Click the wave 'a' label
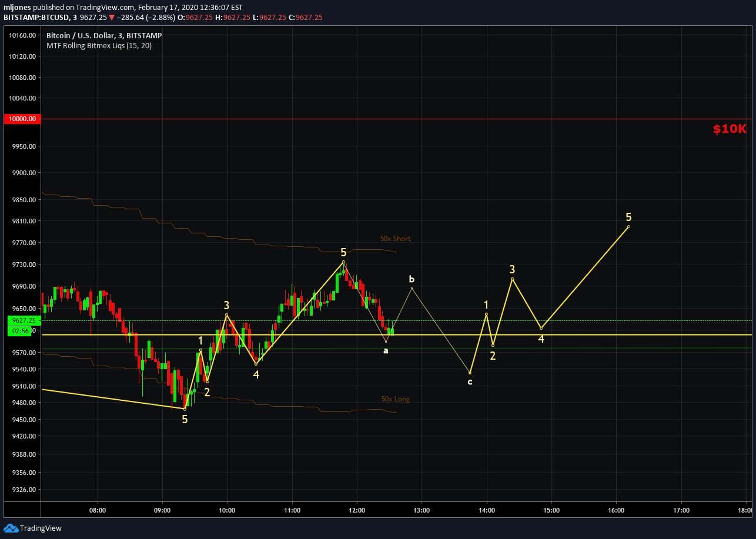756x539 pixels. 386,350
